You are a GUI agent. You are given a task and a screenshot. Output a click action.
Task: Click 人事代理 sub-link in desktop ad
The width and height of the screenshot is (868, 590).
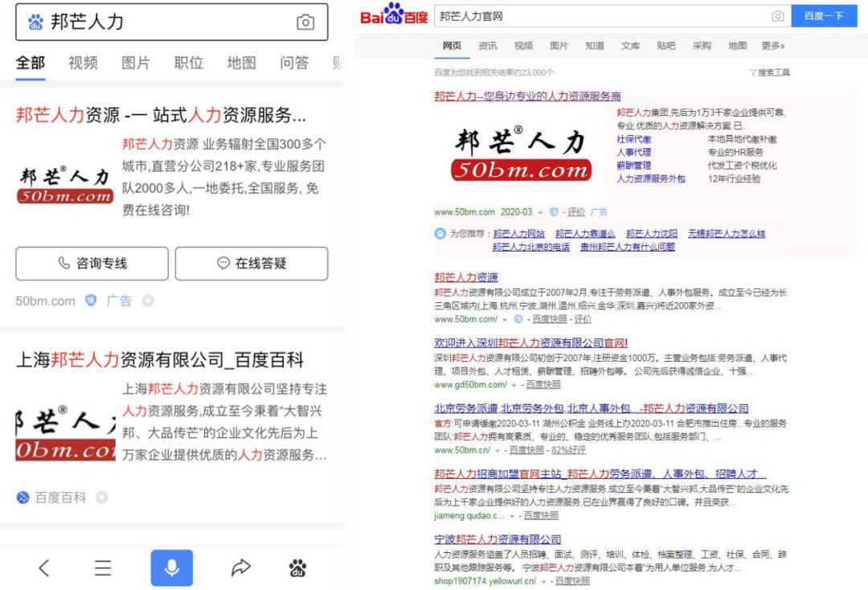point(634,152)
